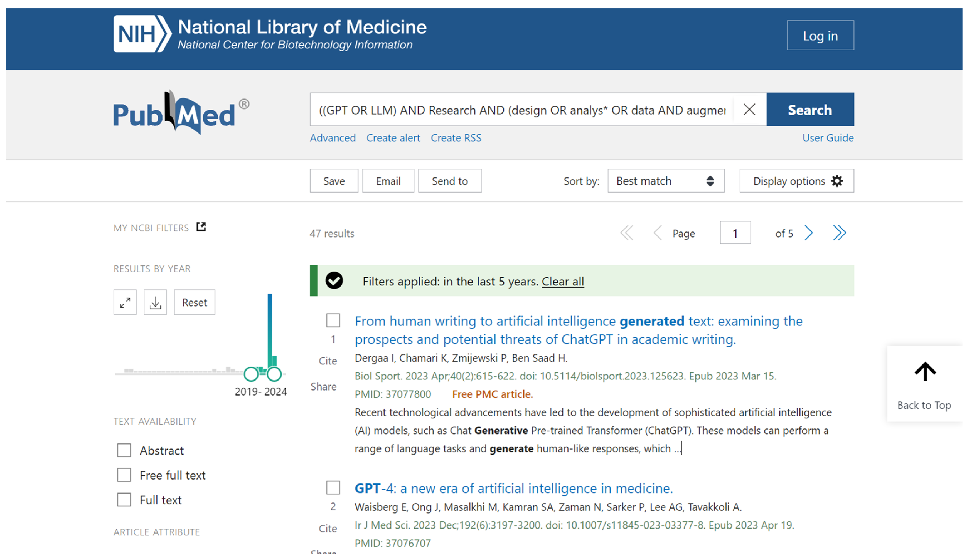
Task: Click the Create RSS link
Action: tap(456, 138)
